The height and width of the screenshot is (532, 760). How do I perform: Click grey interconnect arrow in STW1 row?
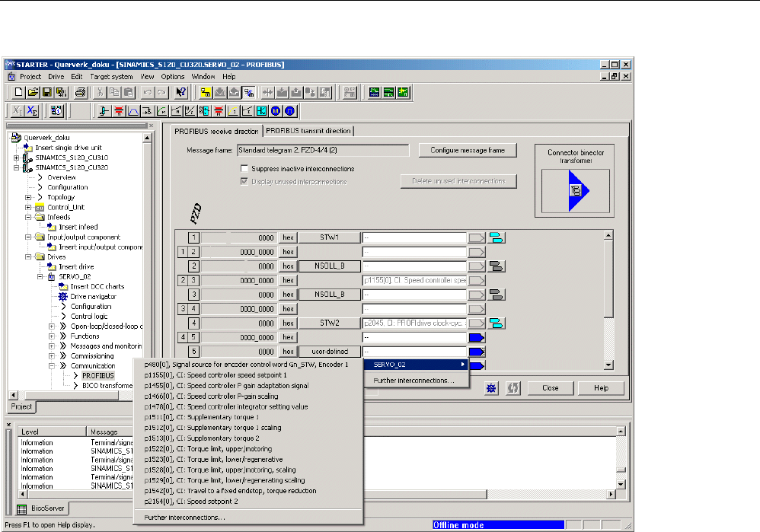click(477, 237)
